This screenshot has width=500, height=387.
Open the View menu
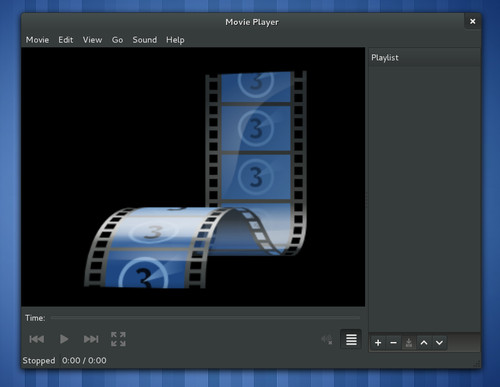92,40
